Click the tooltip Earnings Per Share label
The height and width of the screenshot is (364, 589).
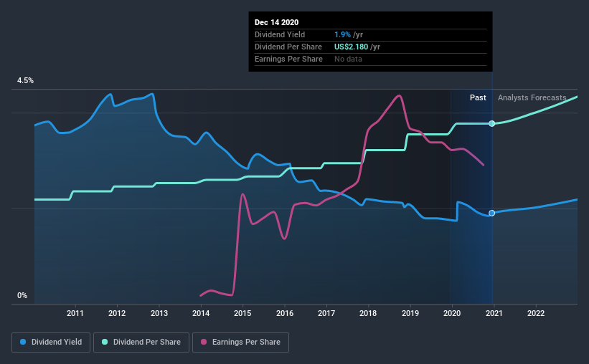point(288,59)
